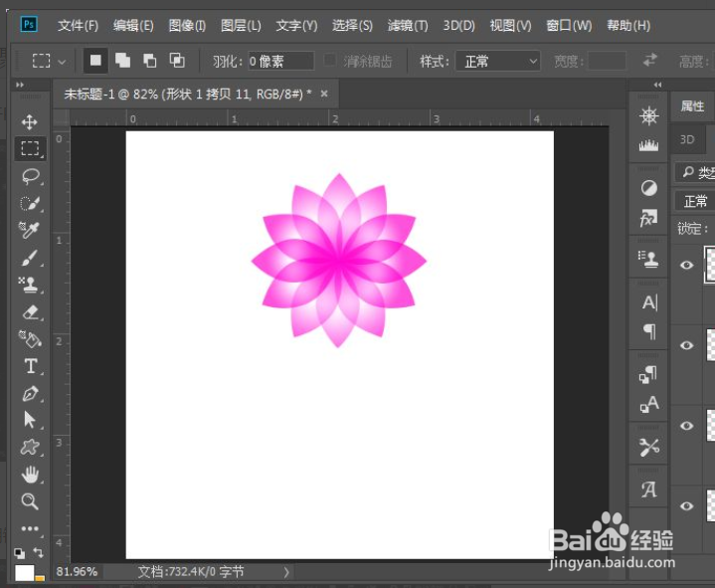Open the 图层(L) menu
The height and width of the screenshot is (588, 715).
coord(241,25)
